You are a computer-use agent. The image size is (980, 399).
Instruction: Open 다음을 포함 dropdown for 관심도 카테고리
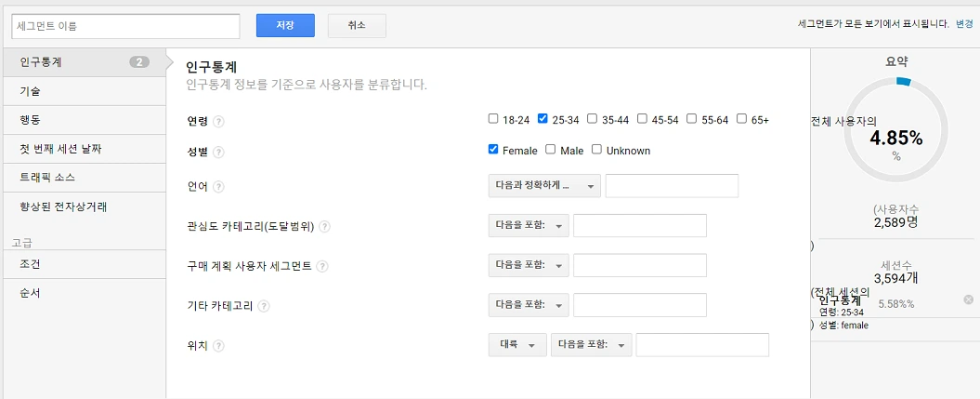(x=529, y=226)
